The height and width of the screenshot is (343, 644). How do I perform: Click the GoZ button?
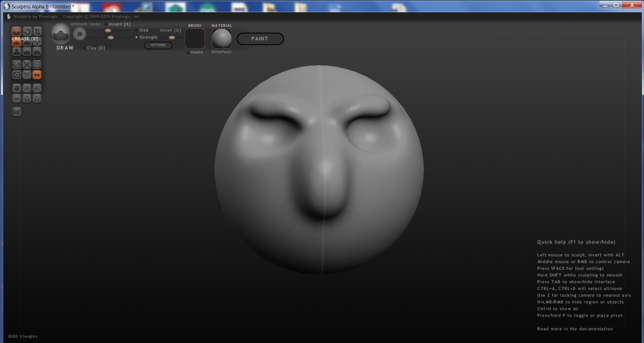click(x=16, y=112)
